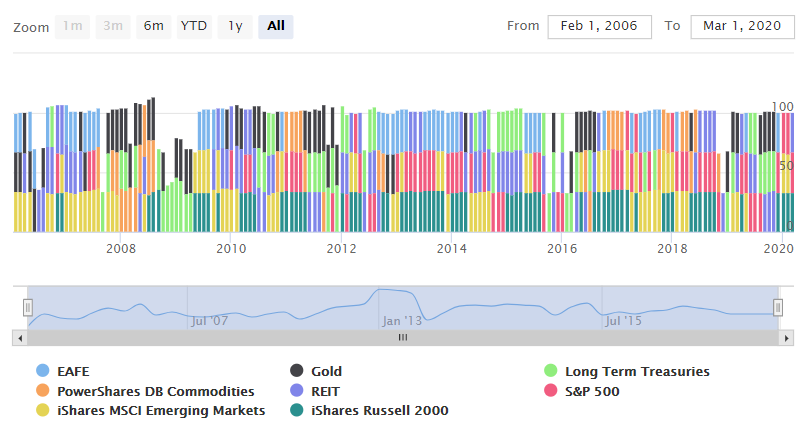This screenshot has height=432, width=810.
Task: Click the PowerShares orange legend dot
Action: 43,390
